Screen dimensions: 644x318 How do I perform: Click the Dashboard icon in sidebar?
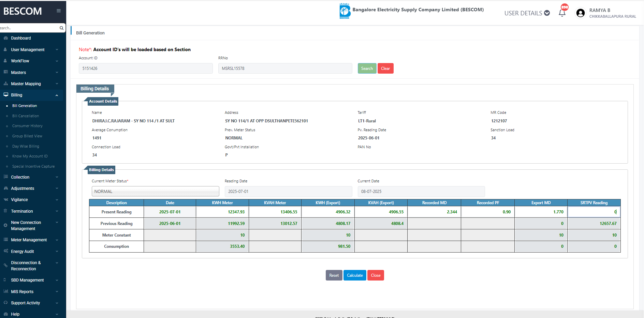[6, 38]
